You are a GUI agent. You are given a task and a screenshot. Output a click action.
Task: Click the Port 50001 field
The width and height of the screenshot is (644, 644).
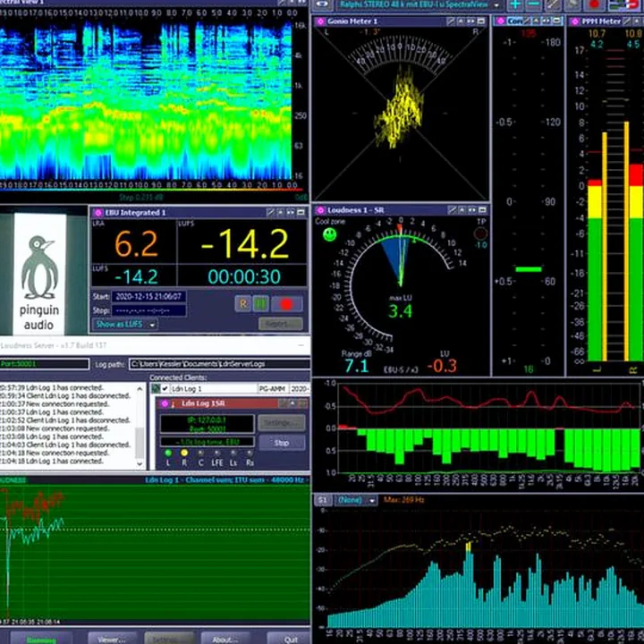pyautogui.click(x=45, y=364)
